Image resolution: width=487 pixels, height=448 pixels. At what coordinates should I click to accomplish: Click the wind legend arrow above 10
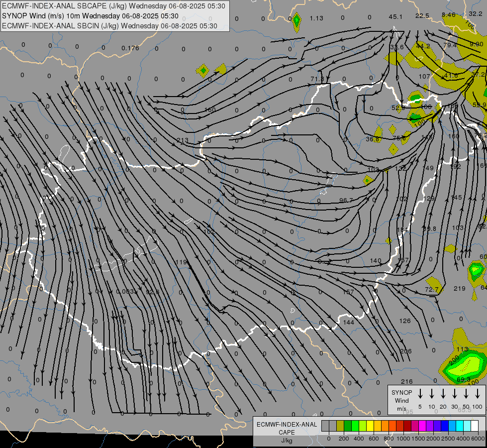coord(432,393)
